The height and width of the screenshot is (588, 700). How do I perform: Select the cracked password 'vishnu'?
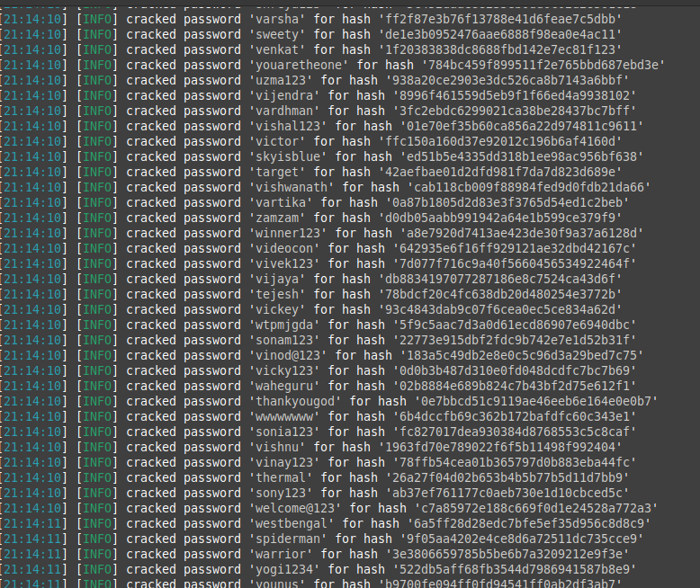pos(277,447)
